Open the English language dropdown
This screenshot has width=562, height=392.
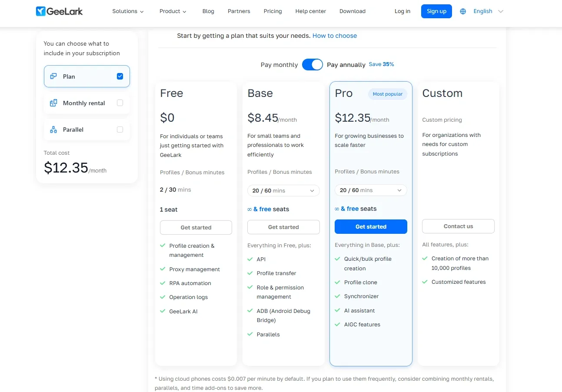point(488,11)
